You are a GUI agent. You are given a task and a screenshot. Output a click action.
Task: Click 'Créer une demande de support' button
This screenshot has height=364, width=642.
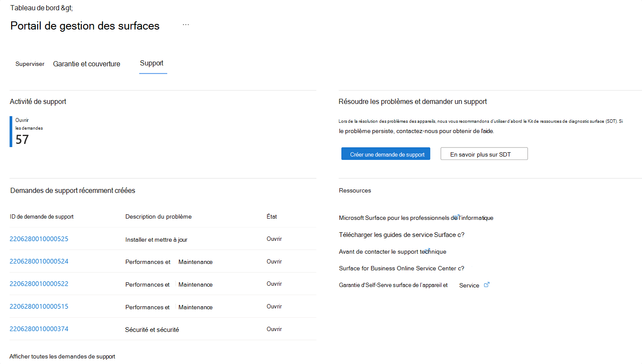tap(385, 154)
